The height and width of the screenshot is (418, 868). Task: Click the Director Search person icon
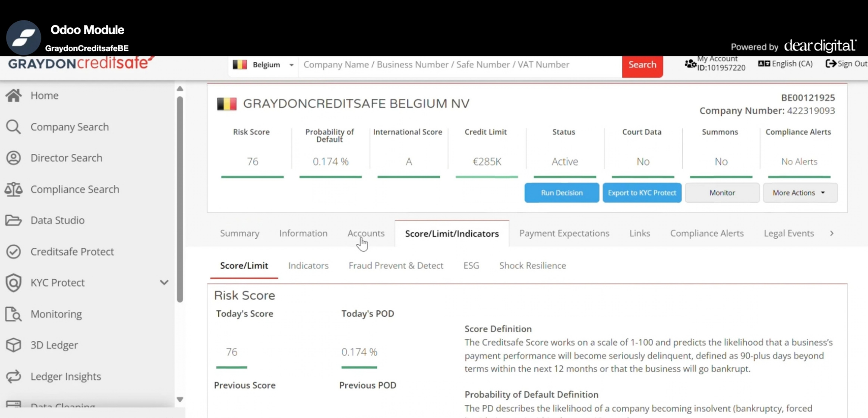pos(14,158)
